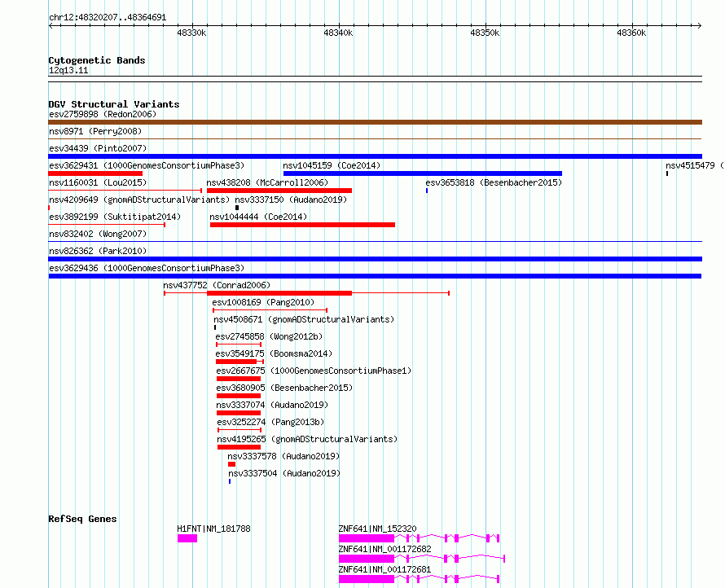Click esv3680905 (Besenbacher2015) label

[284, 388]
